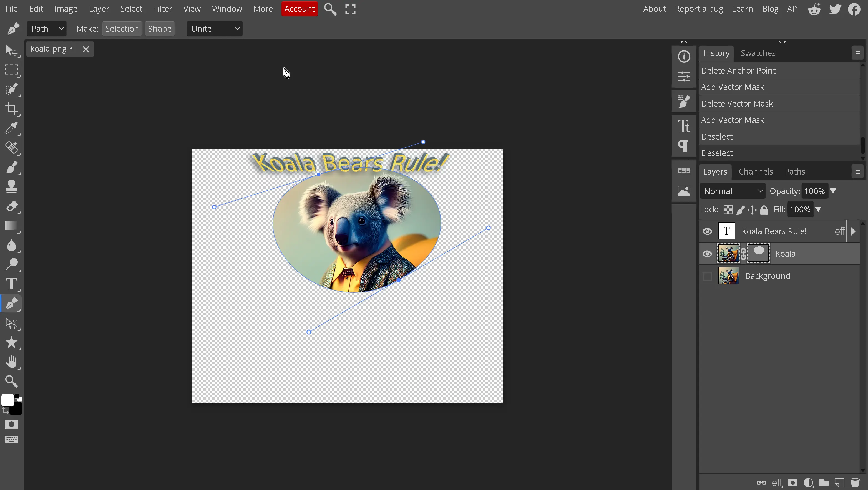Select the Clone Stamp tool
Screen dimensions: 868x490
(x=11, y=186)
